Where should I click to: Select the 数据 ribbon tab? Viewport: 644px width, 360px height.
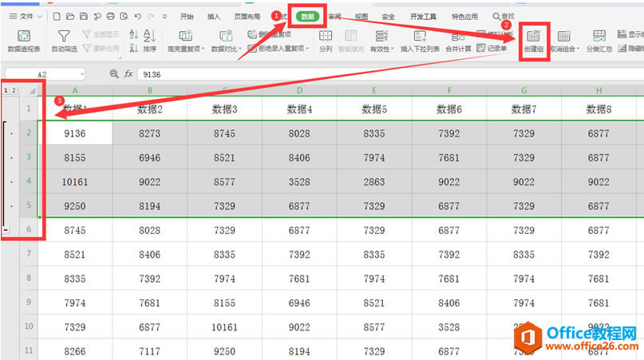click(x=307, y=17)
